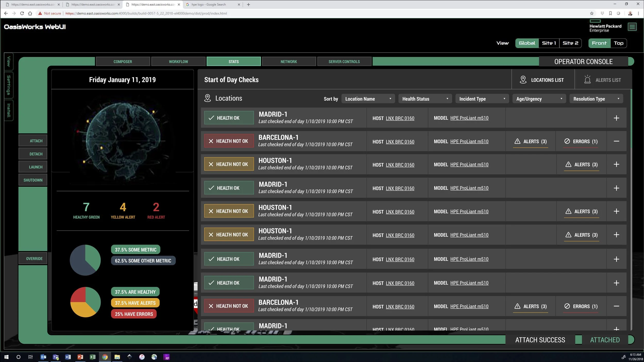This screenshot has width=644, height=362.
Task: Click the errors icon in first Barcelona-1 row
Action: (567, 141)
